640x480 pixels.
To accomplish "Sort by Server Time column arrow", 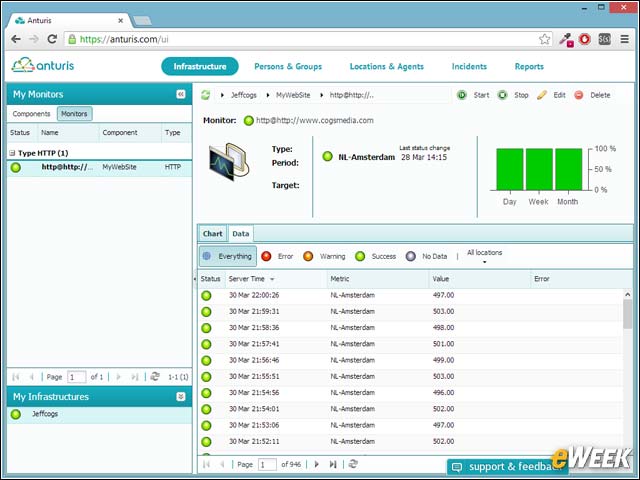I will (272, 279).
